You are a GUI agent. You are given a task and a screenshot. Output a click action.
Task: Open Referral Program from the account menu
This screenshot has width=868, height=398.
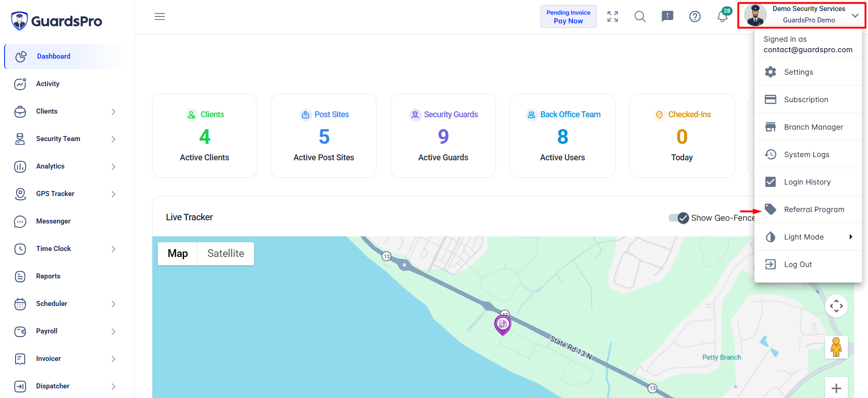pos(808,209)
